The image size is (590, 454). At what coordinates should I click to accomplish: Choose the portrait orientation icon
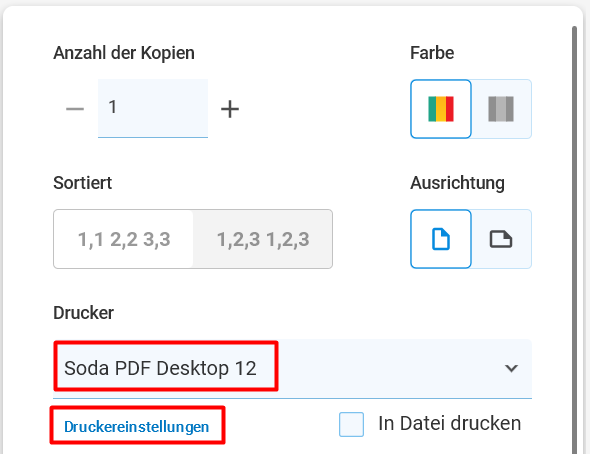(x=441, y=239)
